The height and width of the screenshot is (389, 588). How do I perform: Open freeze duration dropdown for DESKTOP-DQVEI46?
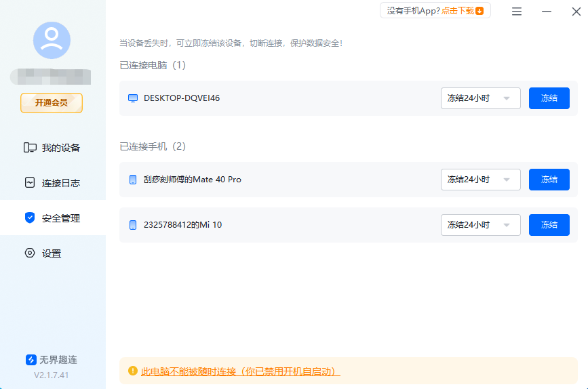click(480, 98)
